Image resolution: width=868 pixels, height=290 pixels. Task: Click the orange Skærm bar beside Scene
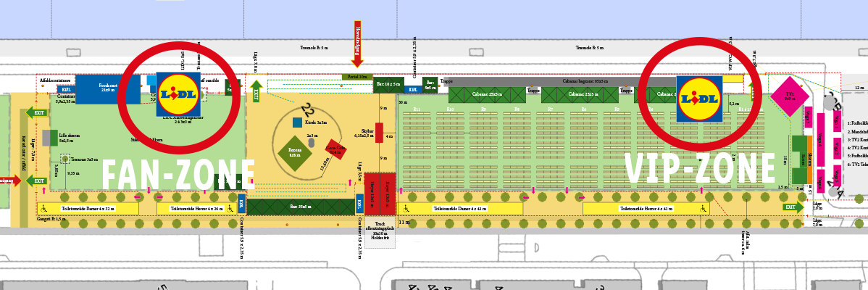tap(809, 160)
